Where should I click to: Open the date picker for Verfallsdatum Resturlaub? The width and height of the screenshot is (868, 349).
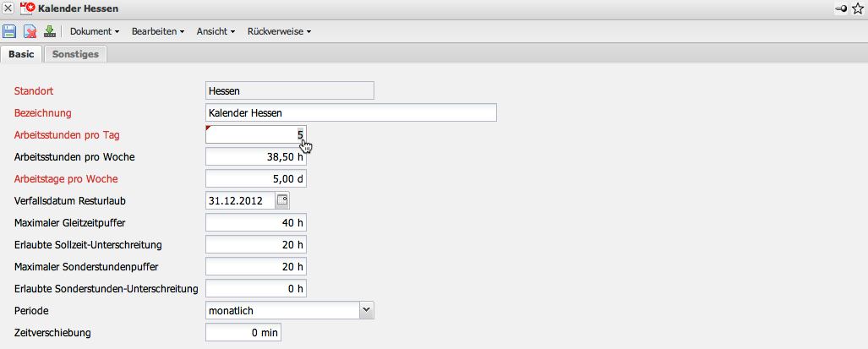(282, 200)
